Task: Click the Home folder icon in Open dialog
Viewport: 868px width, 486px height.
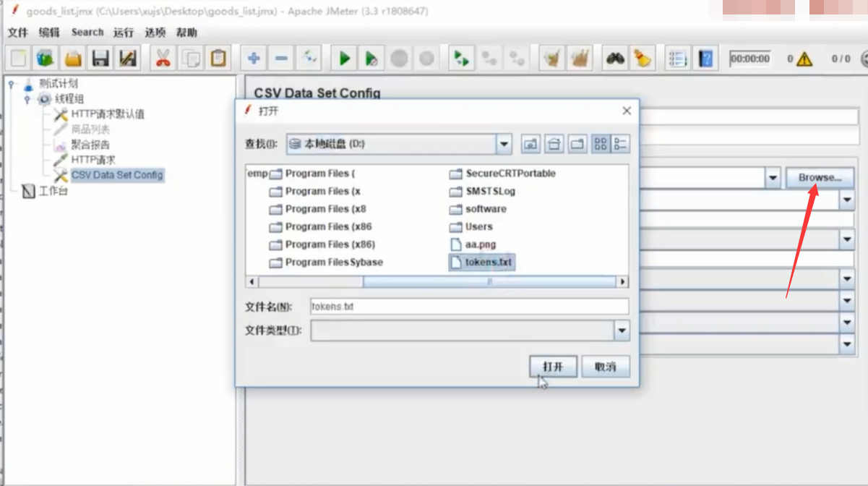Action: pos(554,144)
